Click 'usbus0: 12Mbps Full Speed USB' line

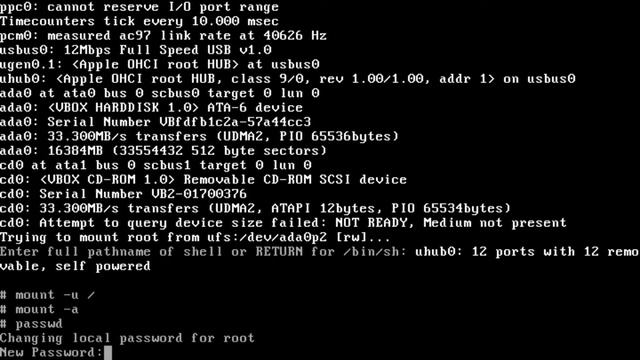[136, 50]
